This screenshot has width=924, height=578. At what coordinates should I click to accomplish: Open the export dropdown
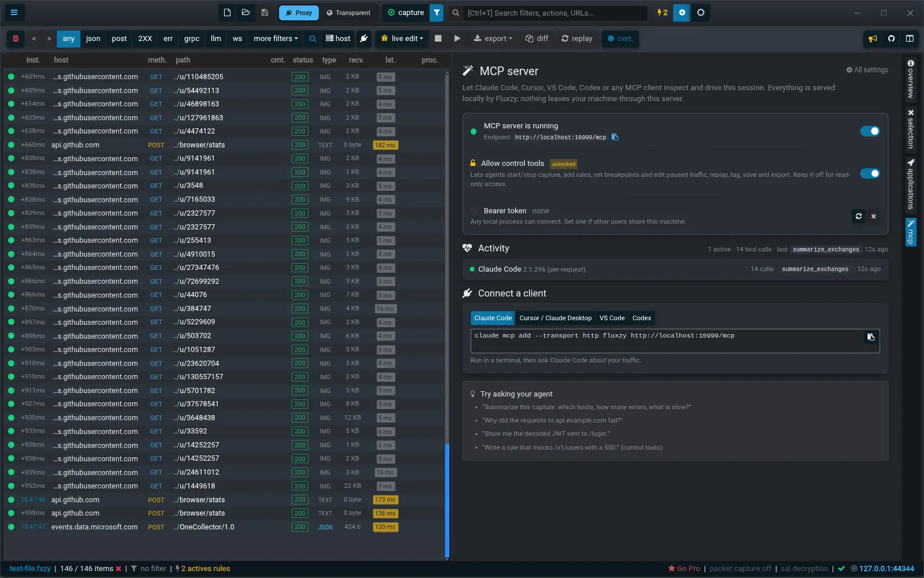493,39
